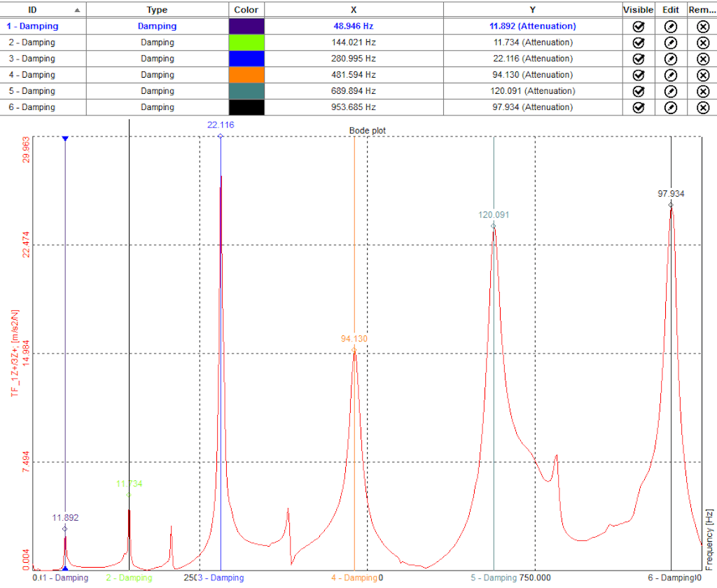Remove the 1 - Damping marker
Viewport: 717px width, 588px height.
pyautogui.click(x=703, y=27)
